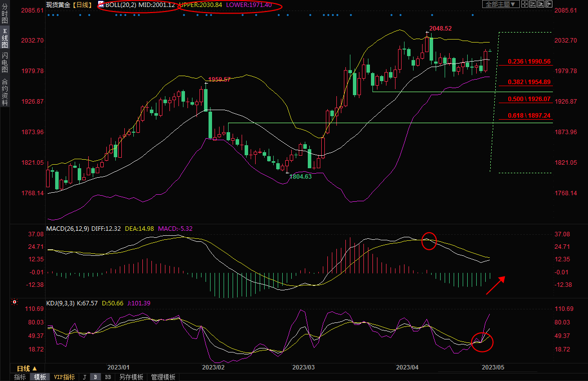
Task: Open the 合约资料 side tab
Action: (5, 92)
